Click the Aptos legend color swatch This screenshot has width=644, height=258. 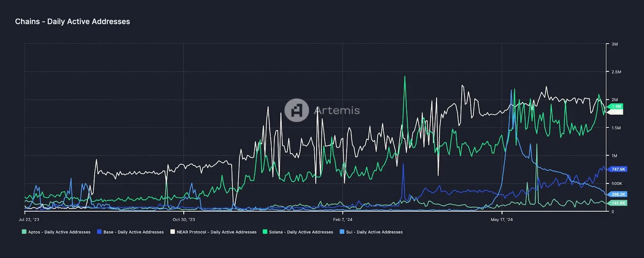[24, 232]
